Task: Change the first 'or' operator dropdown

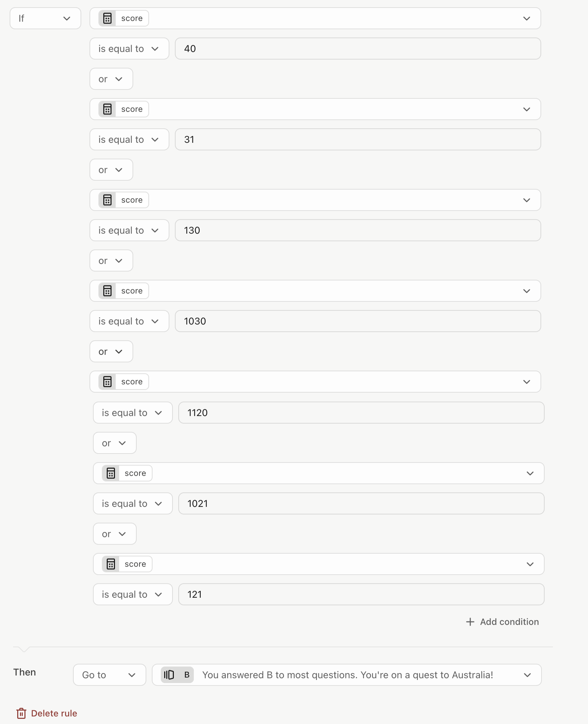Action: (111, 79)
